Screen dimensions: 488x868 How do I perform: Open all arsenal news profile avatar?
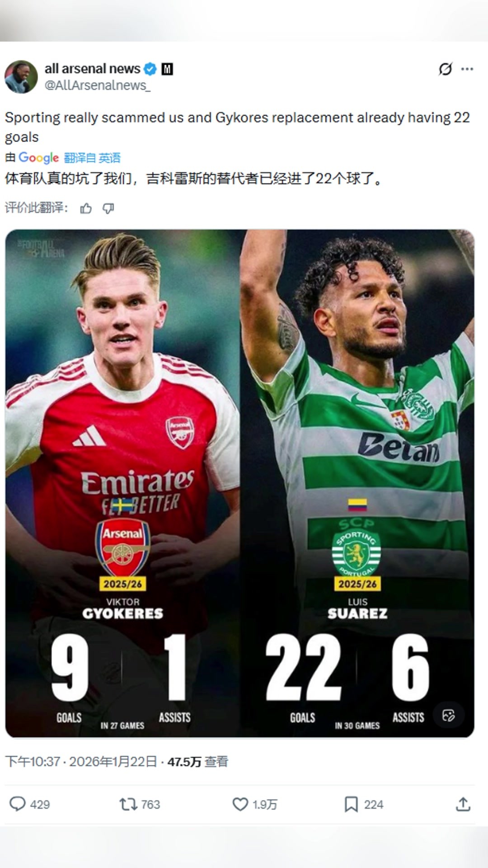(x=21, y=77)
